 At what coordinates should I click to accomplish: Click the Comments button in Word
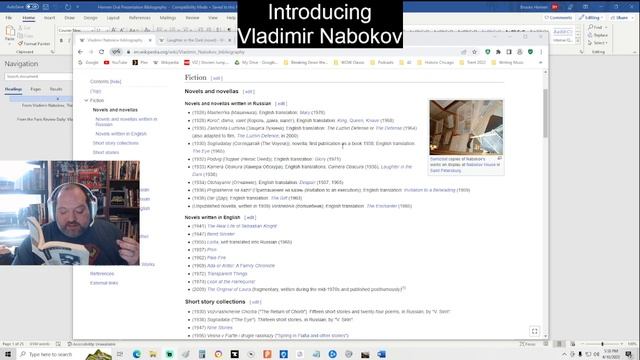click(558, 18)
